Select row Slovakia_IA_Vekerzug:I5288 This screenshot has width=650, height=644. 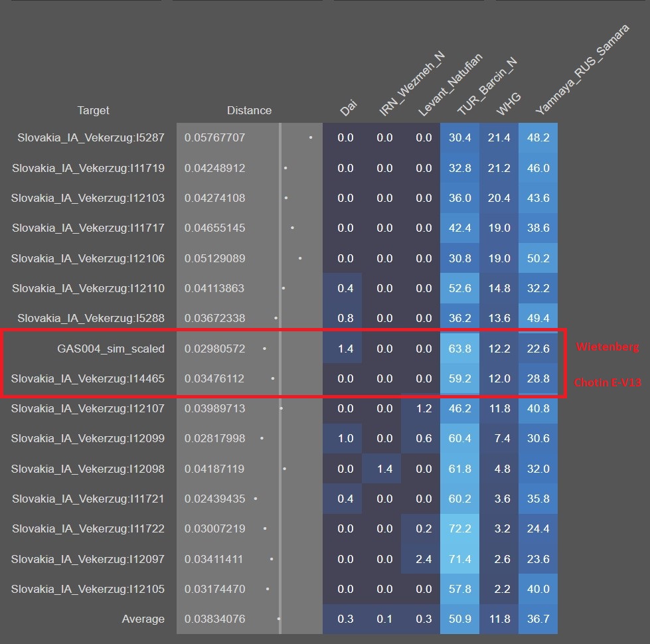(x=91, y=318)
